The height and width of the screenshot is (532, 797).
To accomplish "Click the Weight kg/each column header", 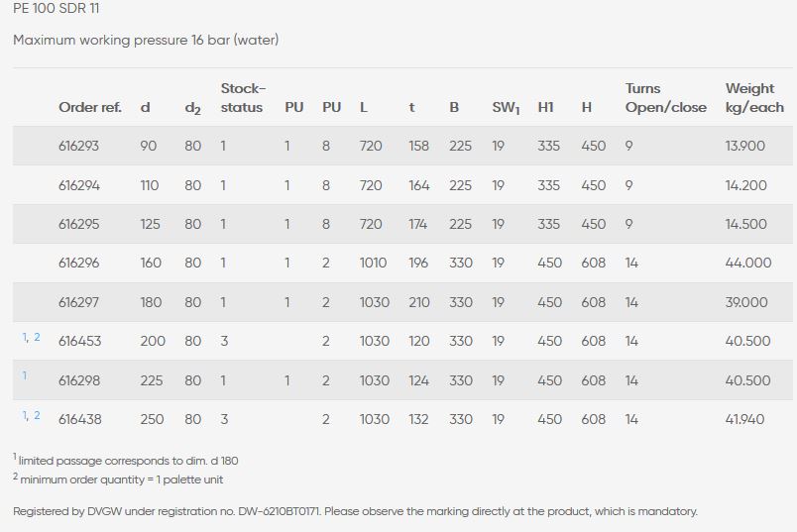I will (x=753, y=98).
